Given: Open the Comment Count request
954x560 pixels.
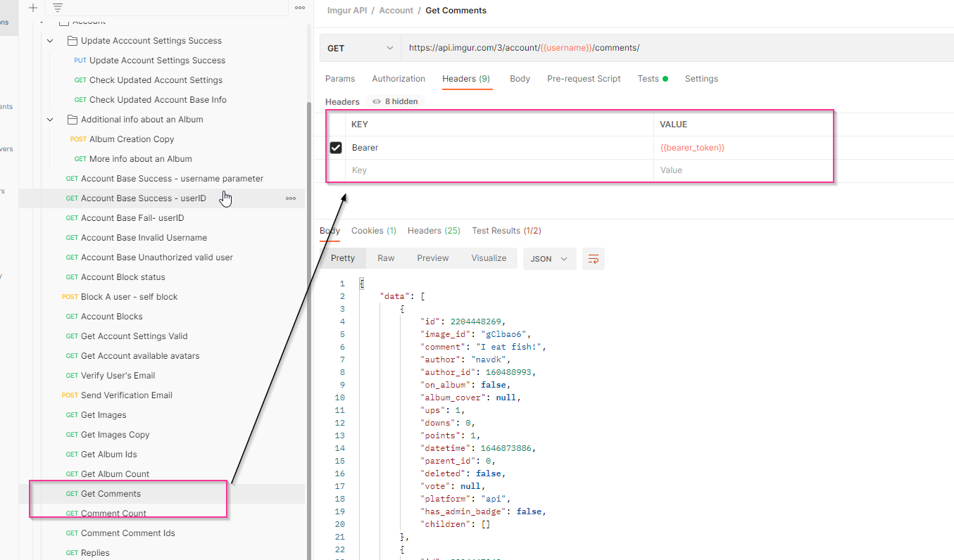Looking at the screenshot, I should click(113, 514).
